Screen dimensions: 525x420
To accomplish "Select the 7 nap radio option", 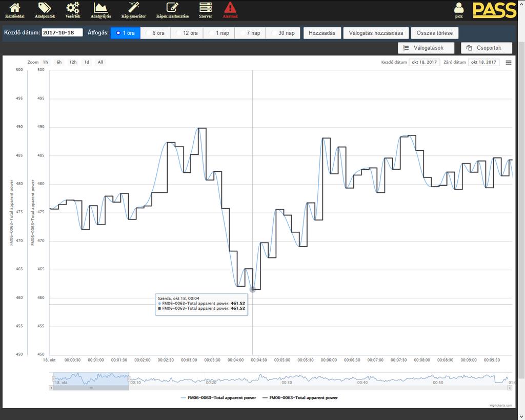I will pos(250,33).
